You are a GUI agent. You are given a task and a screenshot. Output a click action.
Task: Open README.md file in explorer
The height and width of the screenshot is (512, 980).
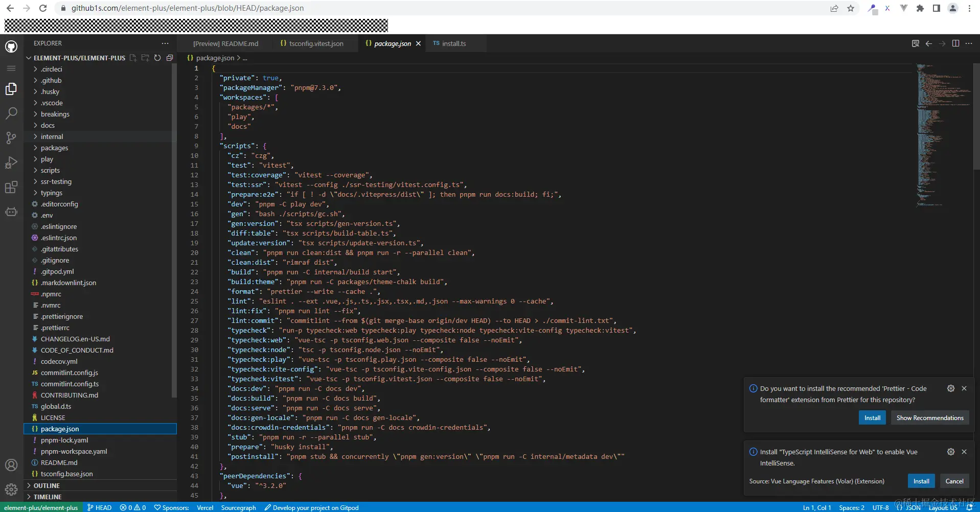[100, 462]
